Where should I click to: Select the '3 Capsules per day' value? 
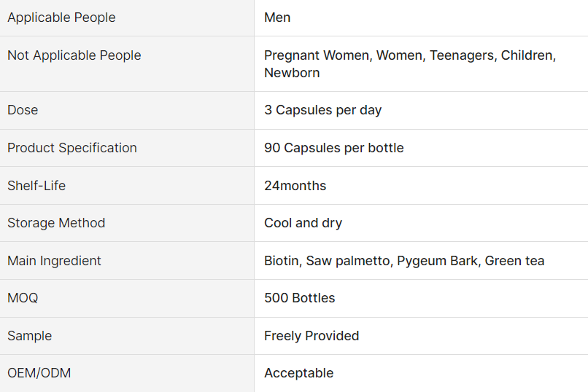click(322, 110)
